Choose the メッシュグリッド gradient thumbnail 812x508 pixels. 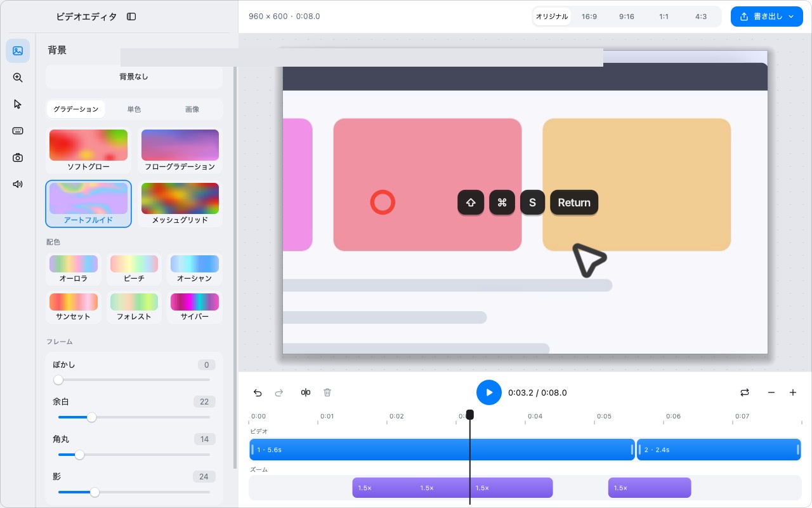click(180, 204)
